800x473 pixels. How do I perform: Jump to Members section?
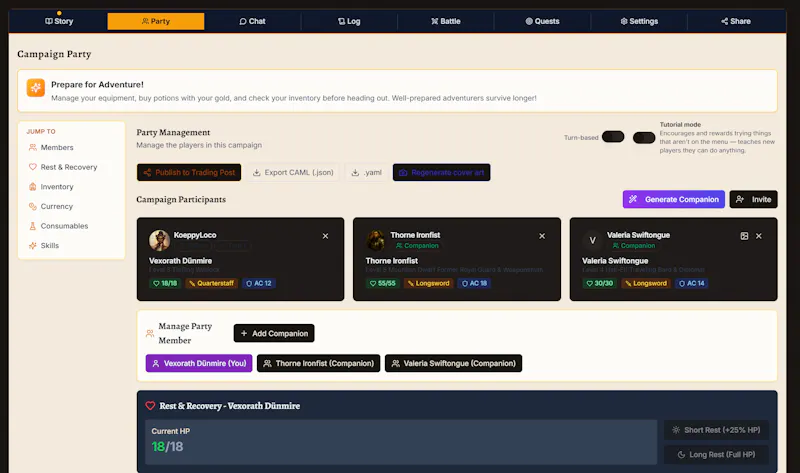57,147
